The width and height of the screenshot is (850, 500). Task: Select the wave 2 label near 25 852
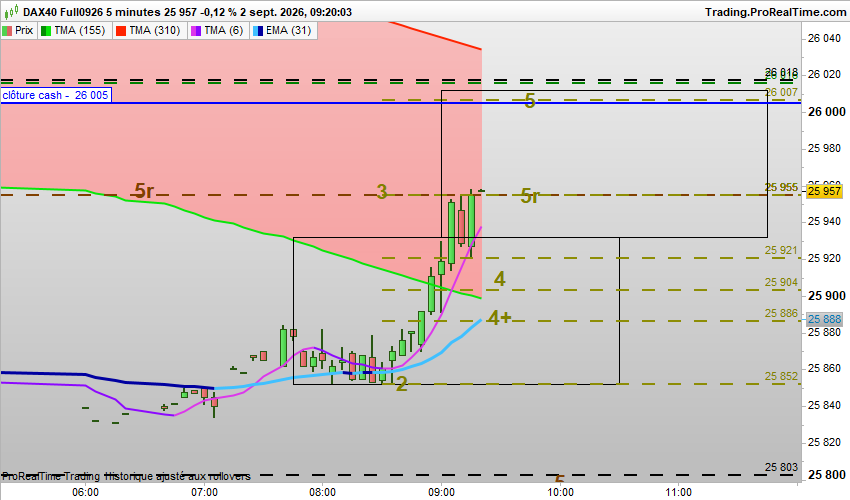(x=401, y=384)
